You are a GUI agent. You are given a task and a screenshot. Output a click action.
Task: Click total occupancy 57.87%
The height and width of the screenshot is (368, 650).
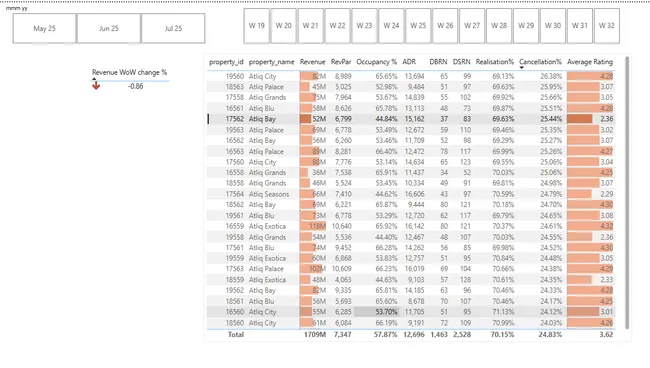point(385,334)
